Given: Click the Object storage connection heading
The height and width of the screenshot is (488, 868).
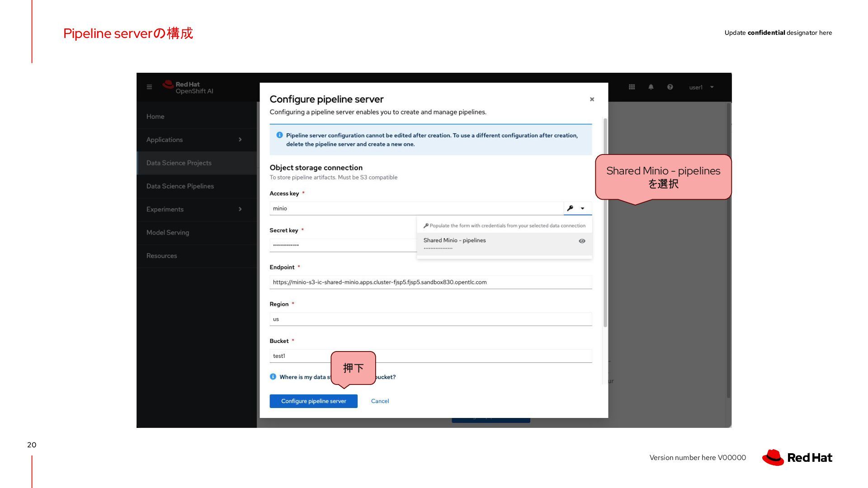Looking at the screenshot, I should coord(316,168).
